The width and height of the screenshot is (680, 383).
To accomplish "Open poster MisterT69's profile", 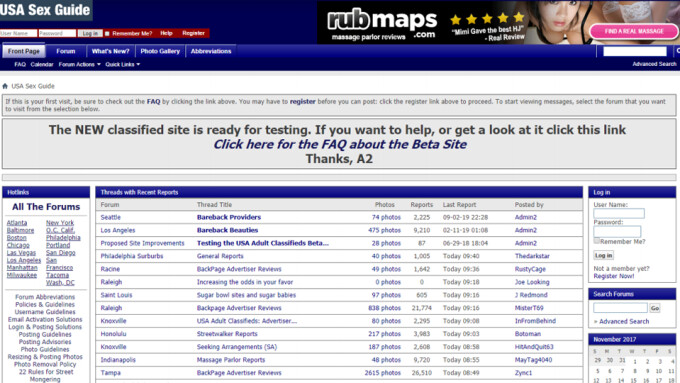I will [529, 308].
